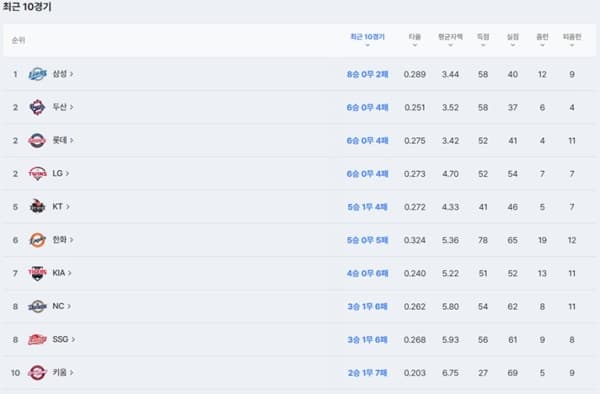The width and height of the screenshot is (600, 394).
Task: Sort by the 득점 column header
Action: coord(483,40)
